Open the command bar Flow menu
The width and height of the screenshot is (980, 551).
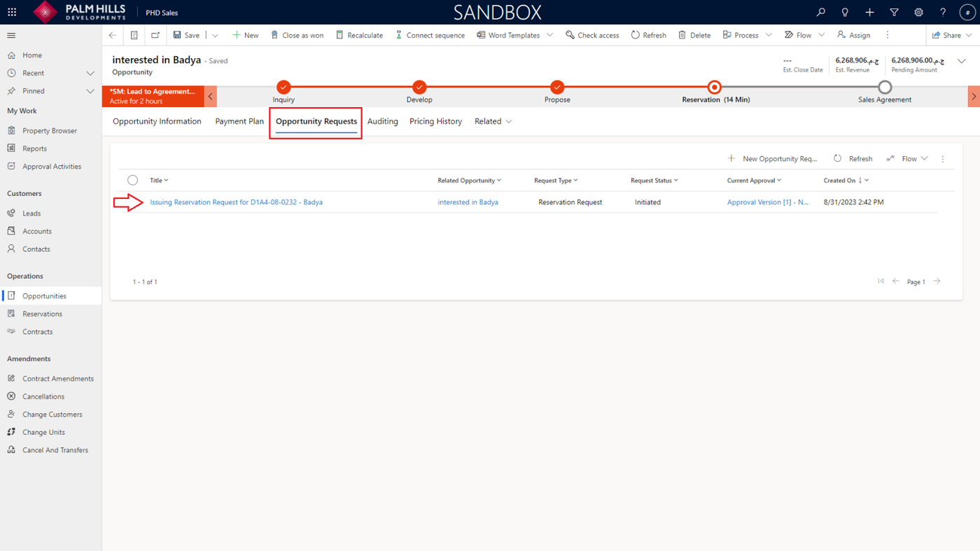(804, 35)
